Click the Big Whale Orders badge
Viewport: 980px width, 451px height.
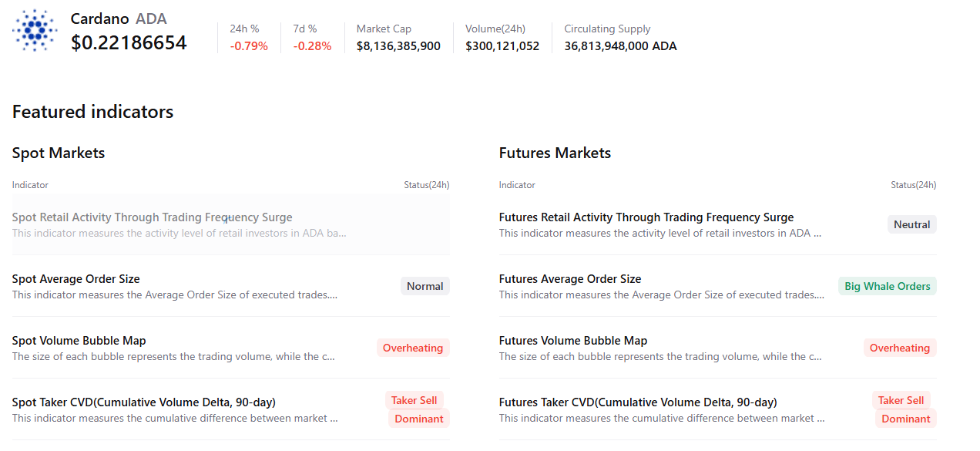click(888, 286)
